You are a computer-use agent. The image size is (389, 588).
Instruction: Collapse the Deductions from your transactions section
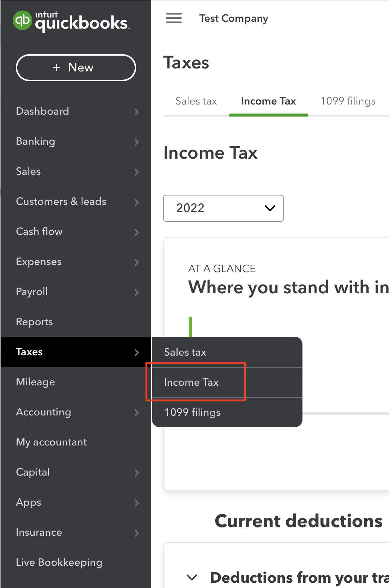tap(192, 577)
